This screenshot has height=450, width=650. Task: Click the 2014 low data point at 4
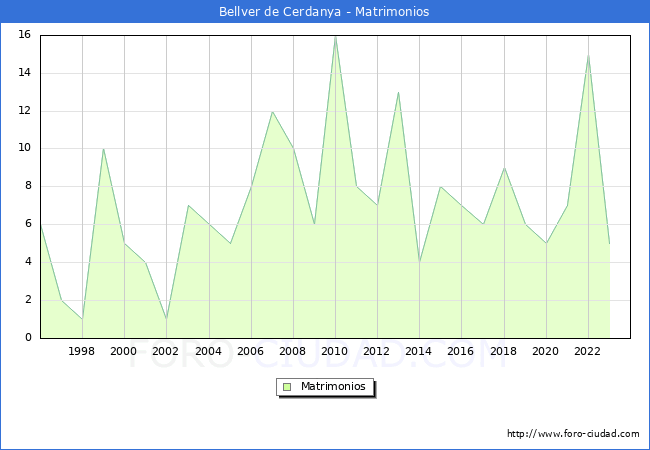(420, 262)
